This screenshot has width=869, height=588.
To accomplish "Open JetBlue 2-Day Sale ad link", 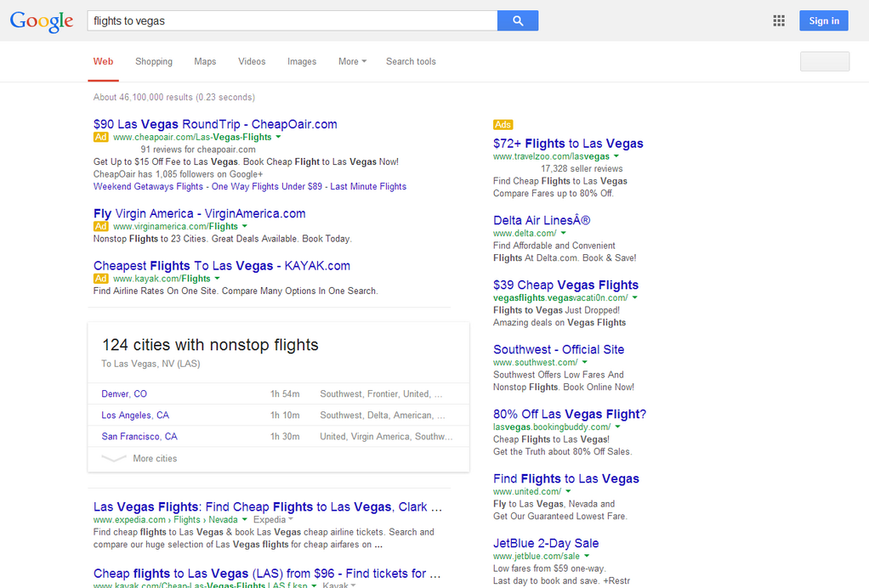I will (546, 543).
